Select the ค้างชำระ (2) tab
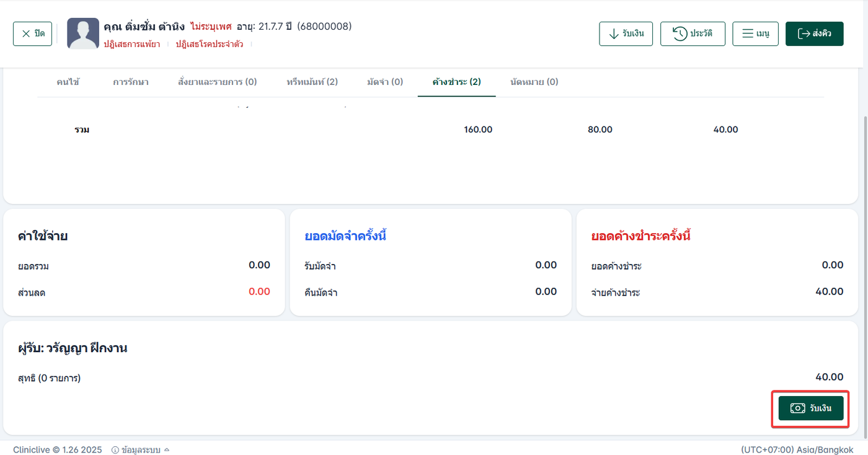The width and height of the screenshot is (868, 455). pyautogui.click(x=456, y=82)
